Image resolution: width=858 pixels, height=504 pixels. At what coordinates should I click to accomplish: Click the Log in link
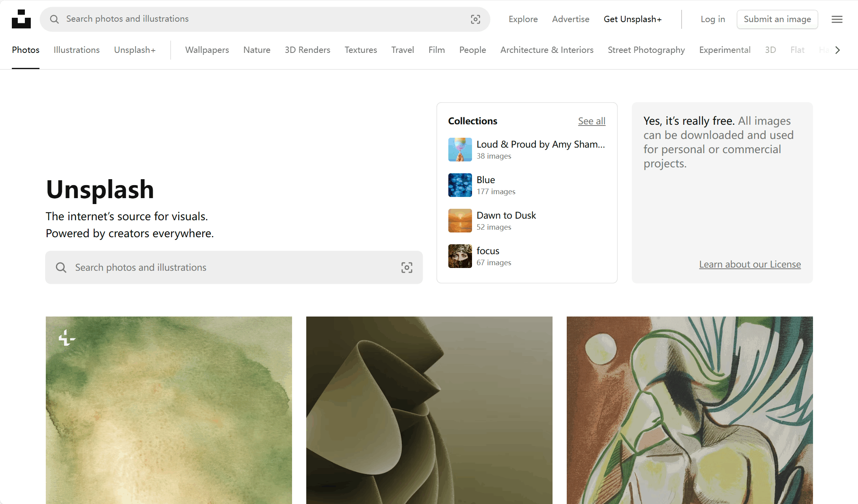pyautogui.click(x=712, y=19)
